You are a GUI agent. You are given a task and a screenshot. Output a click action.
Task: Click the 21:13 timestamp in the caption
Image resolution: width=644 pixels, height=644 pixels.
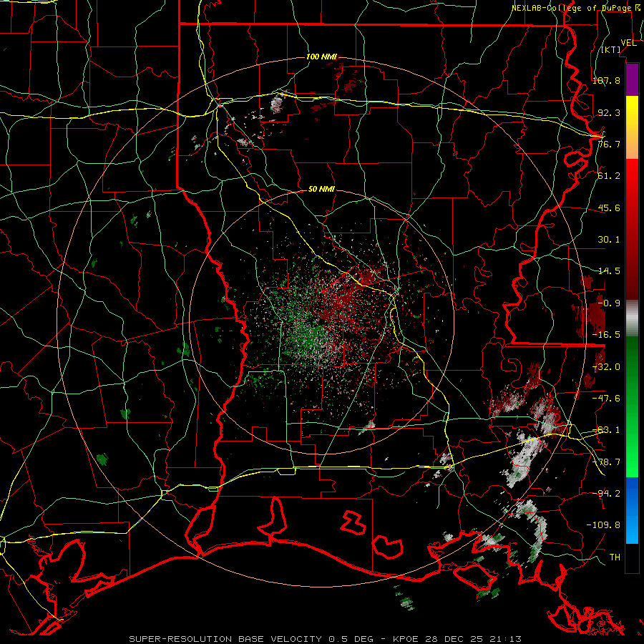coord(507,639)
